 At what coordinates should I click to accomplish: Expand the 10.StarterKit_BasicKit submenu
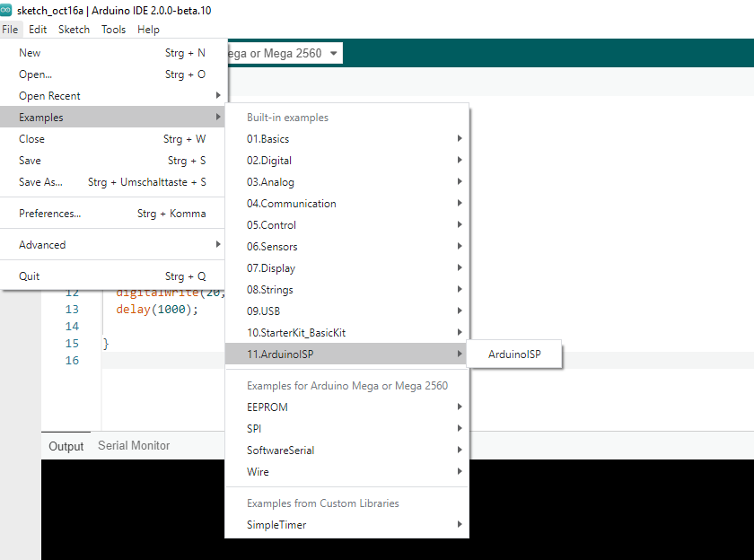point(346,333)
